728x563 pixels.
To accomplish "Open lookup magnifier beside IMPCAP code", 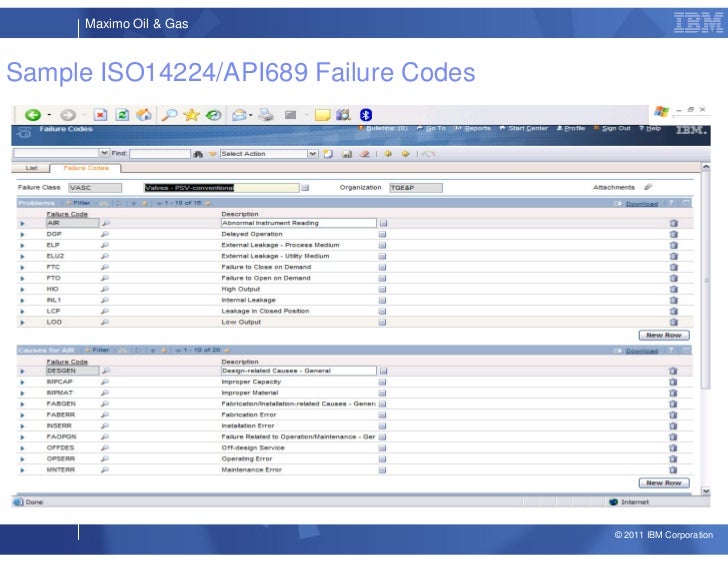I will coord(105,382).
